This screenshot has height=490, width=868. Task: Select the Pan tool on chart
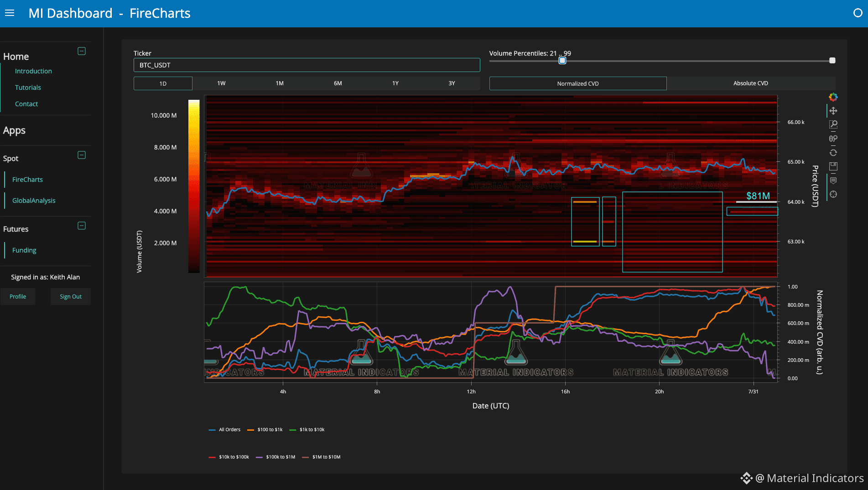point(833,111)
